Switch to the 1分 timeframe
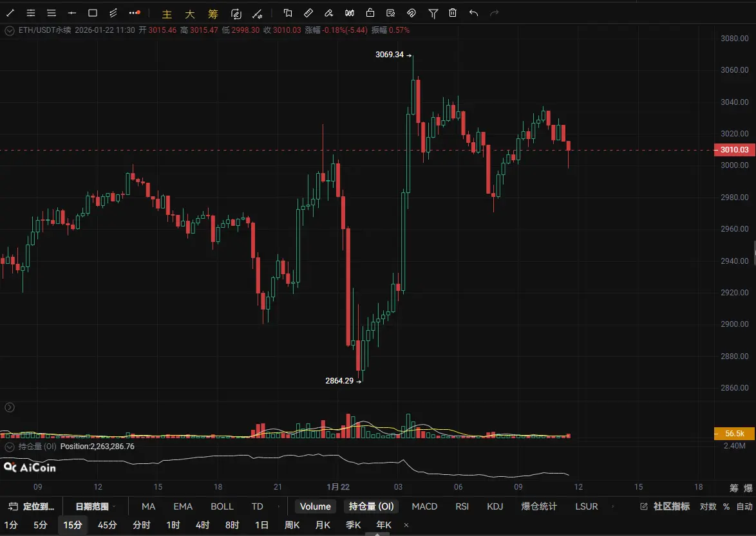 coord(11,525)
